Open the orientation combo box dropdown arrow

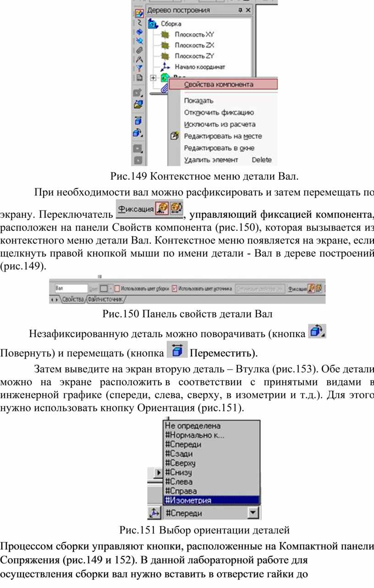point(254,513)
